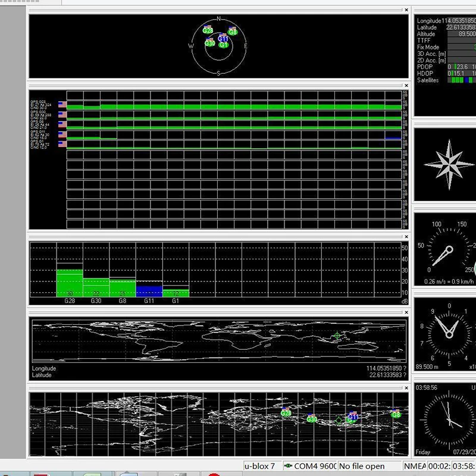The image size is (476, 476).
Task: Click the US flag beside GPS G28 history row
Action: point(62,105)
